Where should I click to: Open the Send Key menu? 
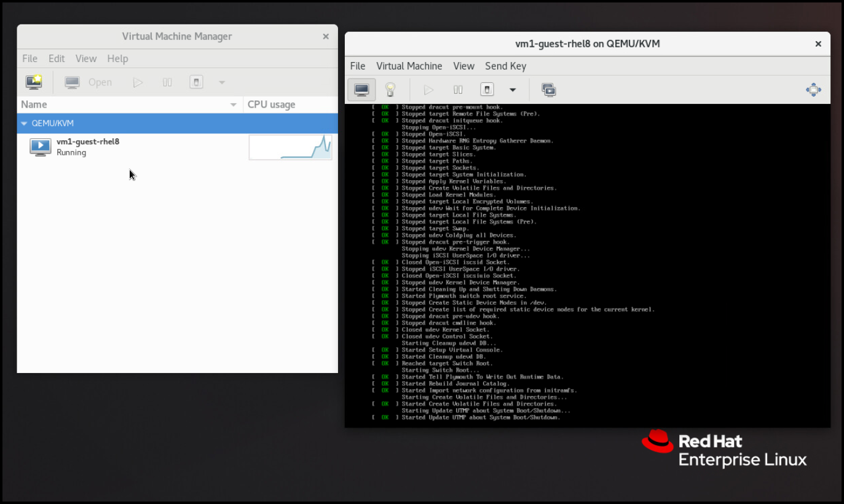tap(505, 66)
